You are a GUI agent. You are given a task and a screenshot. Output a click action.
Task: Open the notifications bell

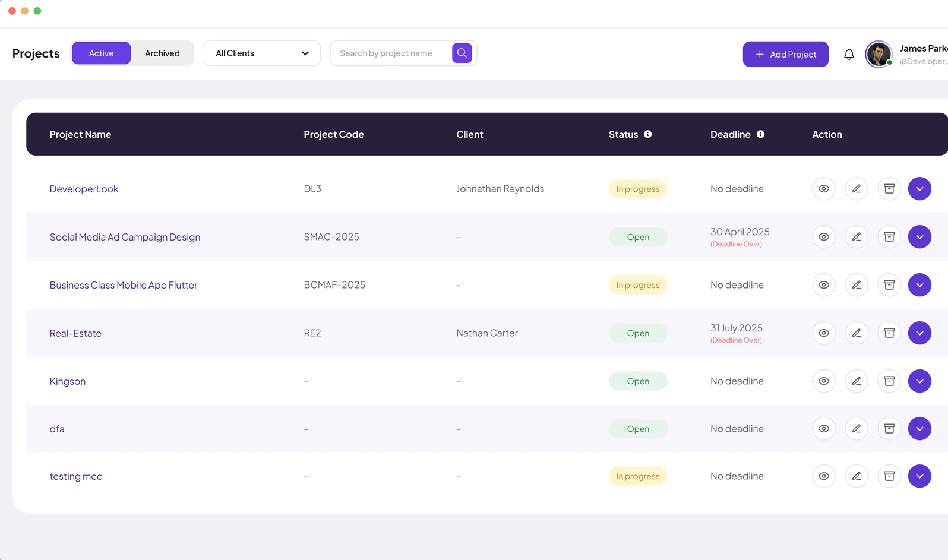[849, 55]
